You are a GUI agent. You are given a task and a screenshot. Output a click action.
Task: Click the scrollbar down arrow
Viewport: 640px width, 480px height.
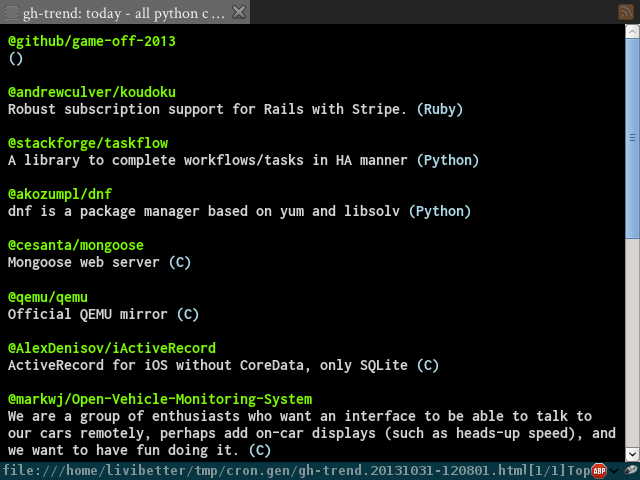click(x=632, y=454)
